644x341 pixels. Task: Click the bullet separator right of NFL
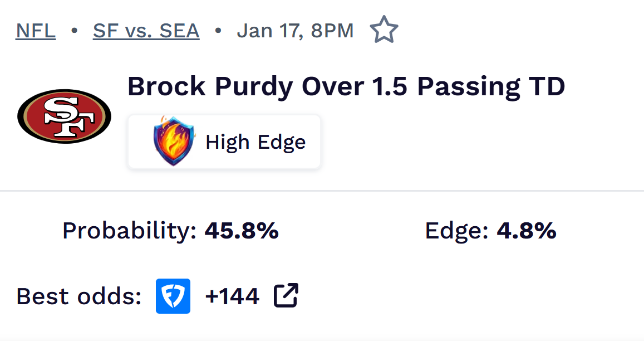pyautogui.click(x=74, y=31)
